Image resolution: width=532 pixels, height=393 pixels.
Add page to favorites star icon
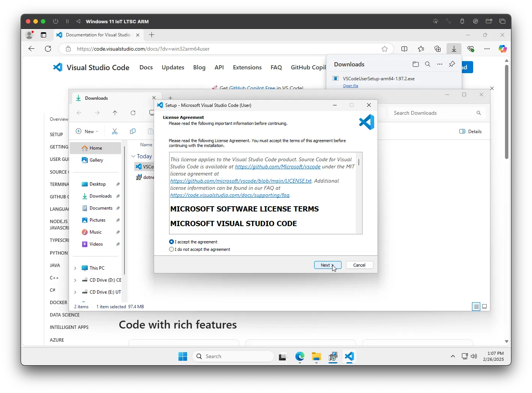[385, 49]
